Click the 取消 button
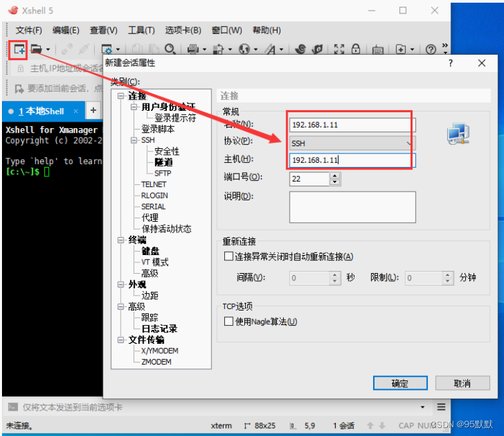 point(463,383)
